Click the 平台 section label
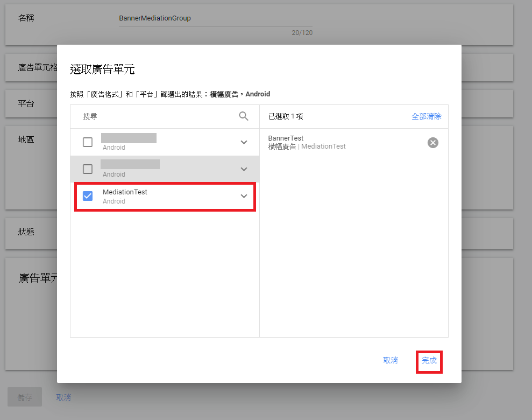The height and width of the screenshot is (420, 532). [x=26, y=103]
